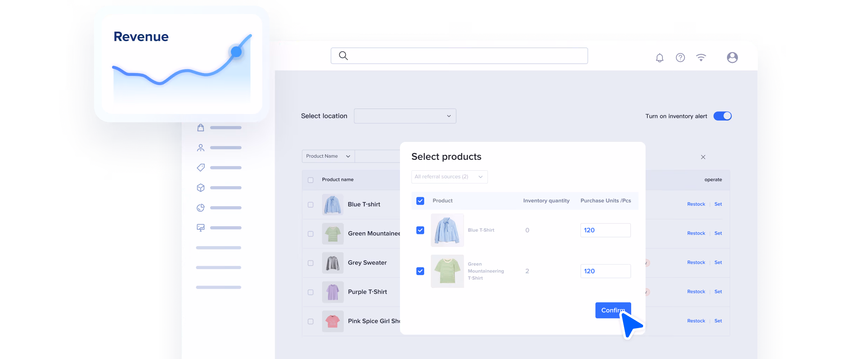This screenshot has width=868, height=359.
Task: Click the Revenue card title
Action: pos(141,37)
